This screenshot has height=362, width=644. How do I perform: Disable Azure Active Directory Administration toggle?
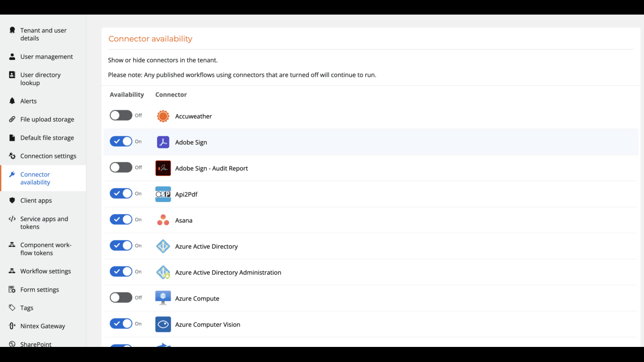121,271
